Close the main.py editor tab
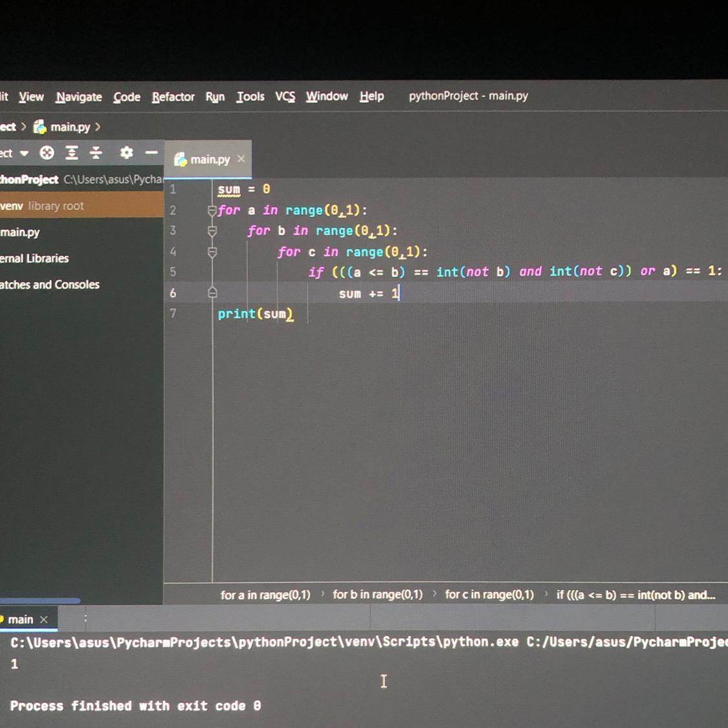Viewport: 728px width, 728px height. 241,159
